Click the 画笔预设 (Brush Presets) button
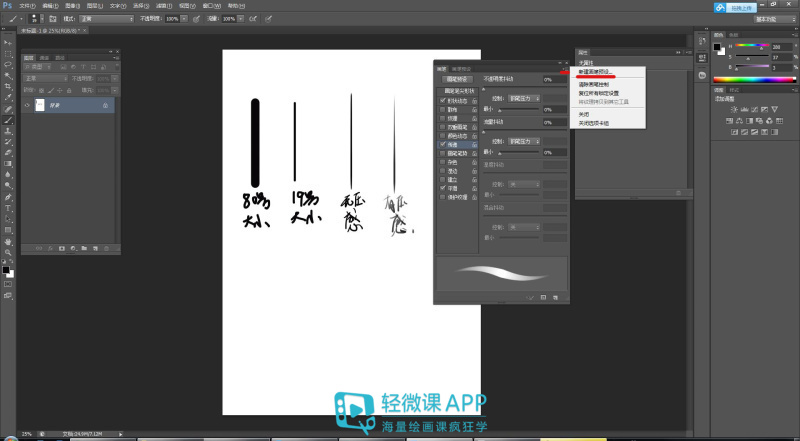The height and width of the screenshot is (441, 800). [456, 78]
